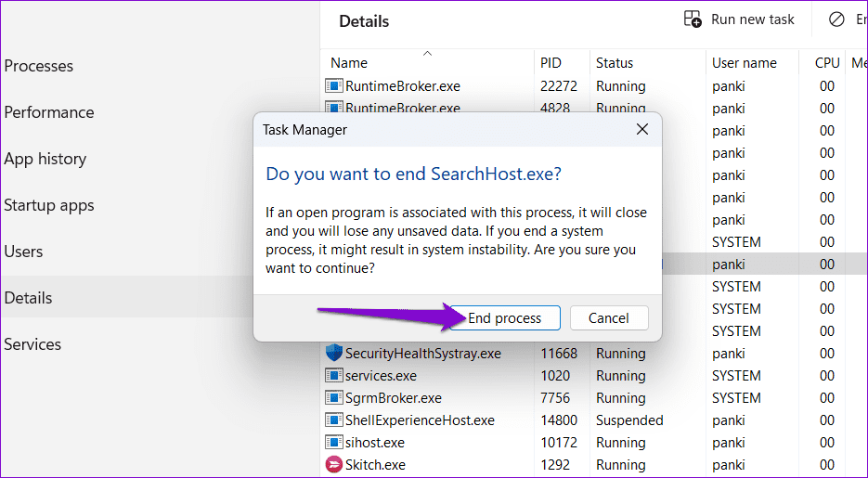Click the services.exe process icon

pos(334,376)
